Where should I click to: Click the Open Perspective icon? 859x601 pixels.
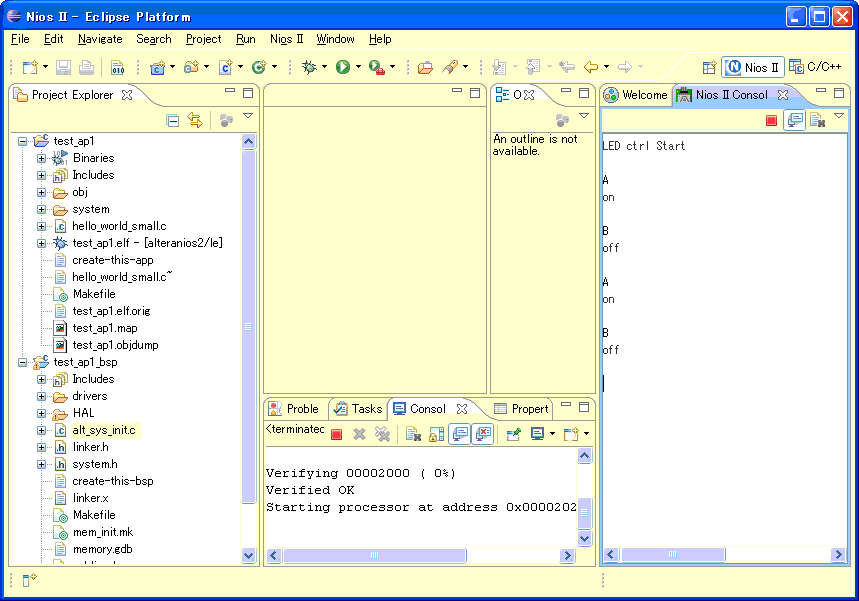point(709,67)
